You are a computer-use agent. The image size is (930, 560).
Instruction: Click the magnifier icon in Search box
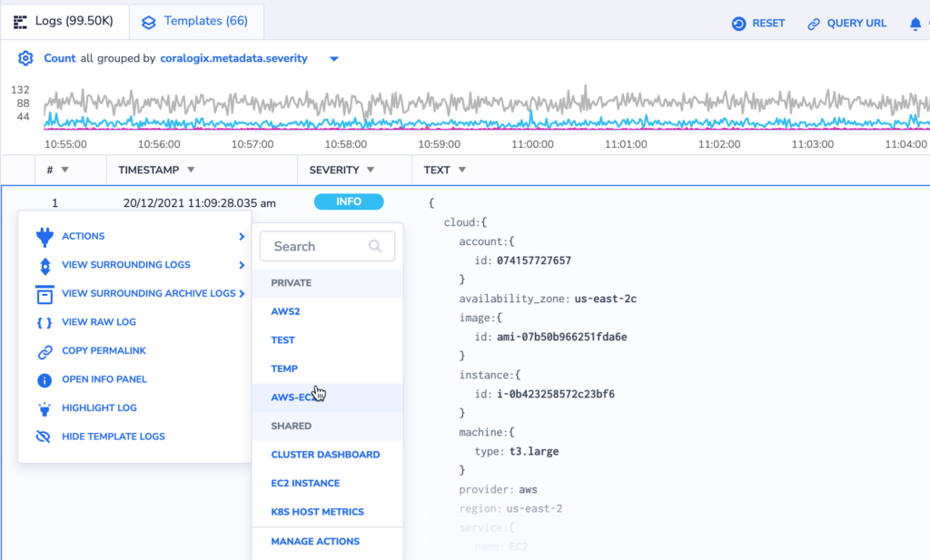click(375, 246)
